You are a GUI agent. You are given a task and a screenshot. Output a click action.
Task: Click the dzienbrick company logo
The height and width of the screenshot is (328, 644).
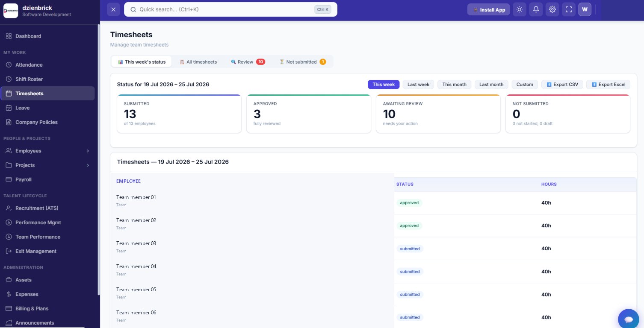(11, 11)
